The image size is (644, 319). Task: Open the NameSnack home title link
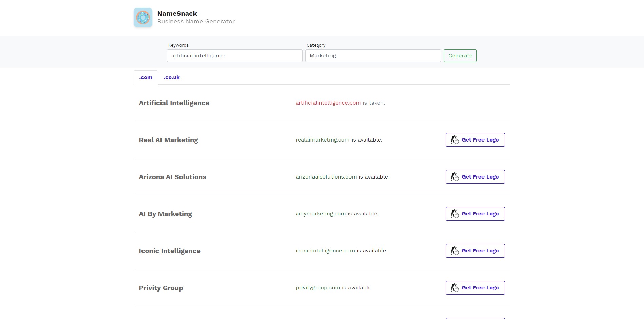click(x=177, y=13)
